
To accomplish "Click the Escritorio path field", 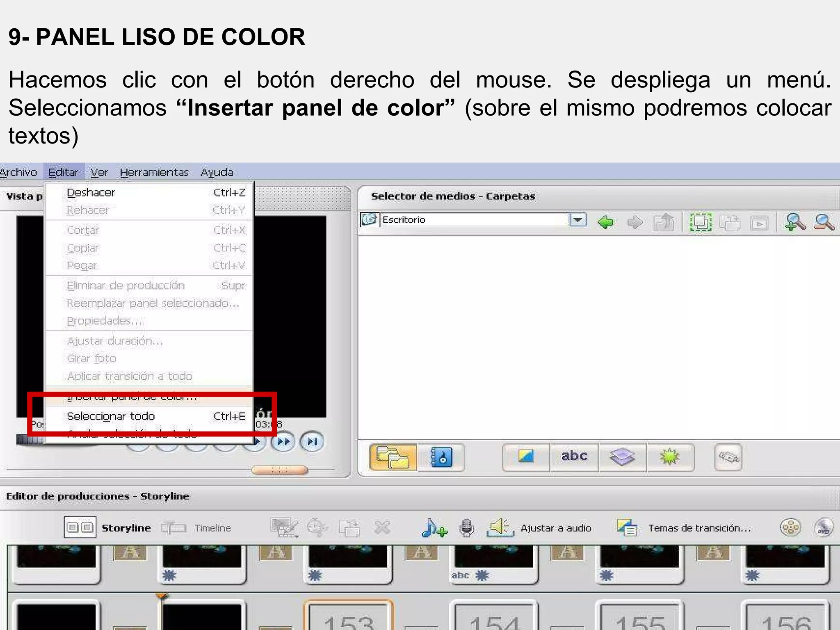I will click(x=474, y=220).
